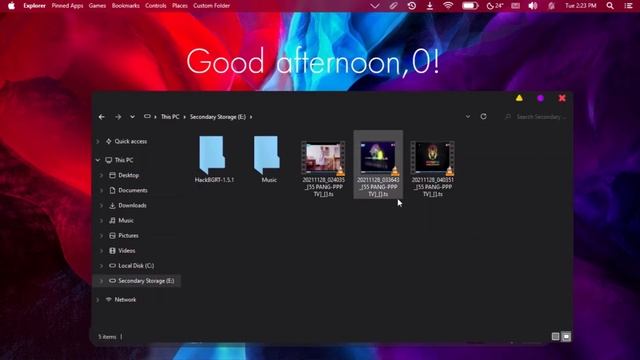This screenshot has height=360, width=640.
Task: Open the notification list icon in menu bar
Action: [628, 6]
